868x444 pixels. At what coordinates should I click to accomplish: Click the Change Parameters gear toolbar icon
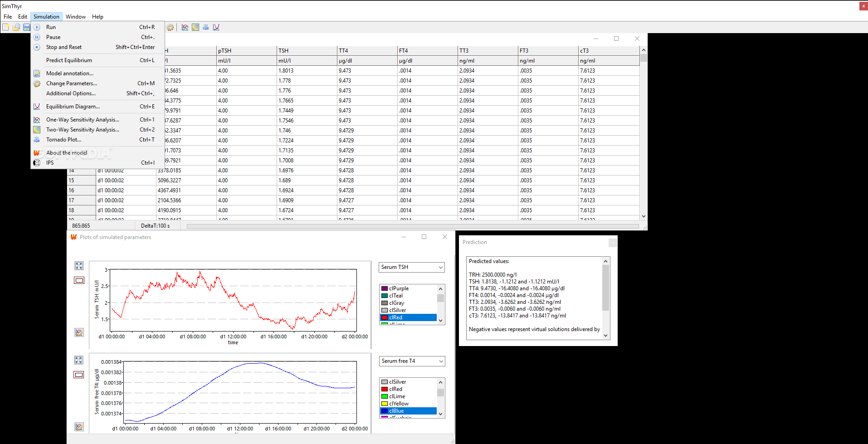point(170,27)
